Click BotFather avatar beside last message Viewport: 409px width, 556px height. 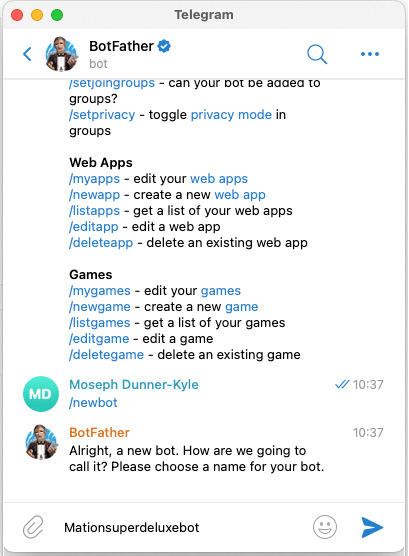(x=42, y=442)
